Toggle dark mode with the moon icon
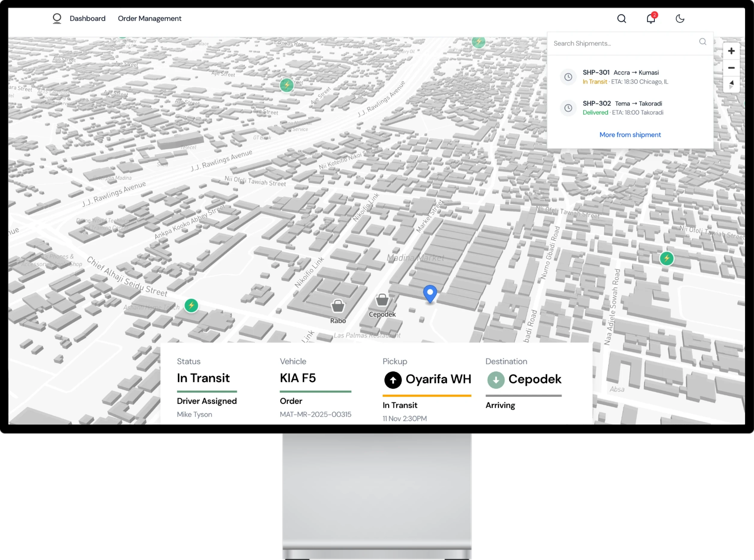754x560 pixels. tap(680, 18)
